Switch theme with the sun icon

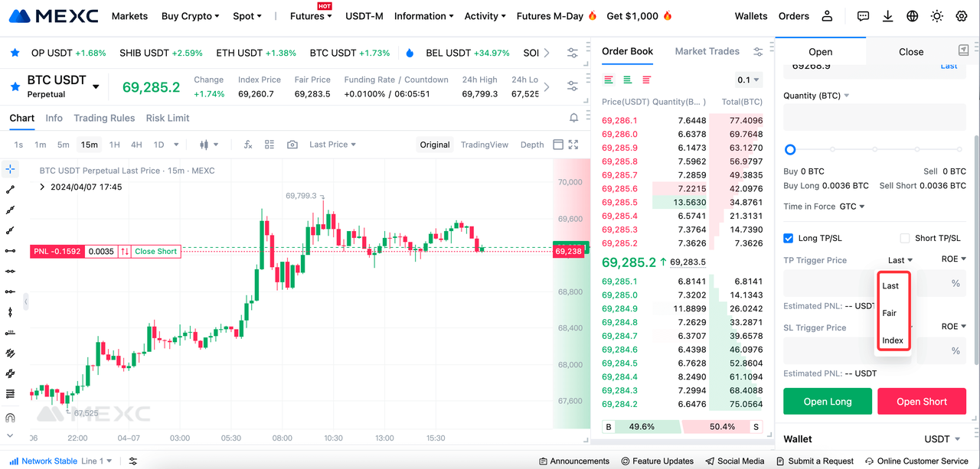[x=936, y=16]
